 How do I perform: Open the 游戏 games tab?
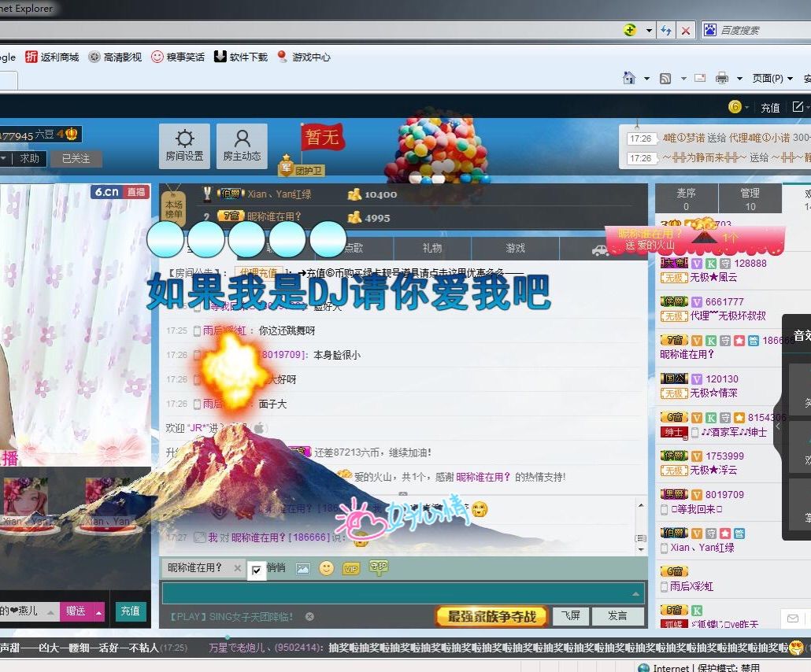pos(515,248)
